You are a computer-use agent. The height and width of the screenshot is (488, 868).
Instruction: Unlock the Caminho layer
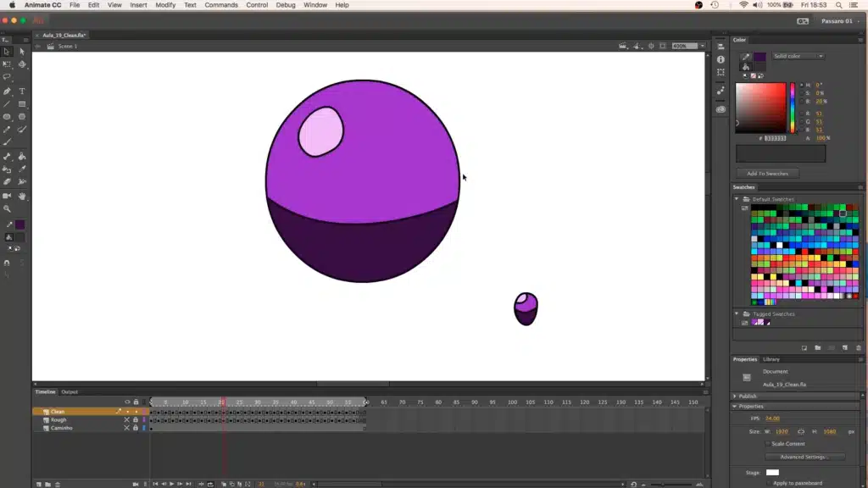(x=135, y=428)
